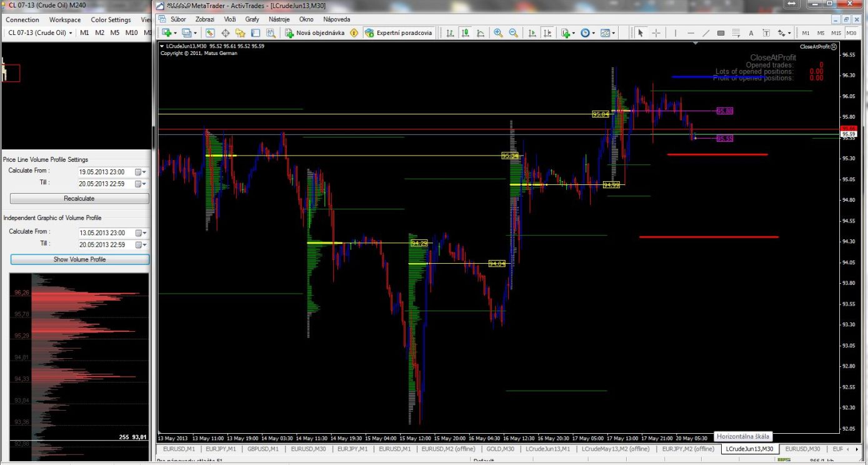Screen dimensions: 868x465
Task: Click the Nová objednávka button
Action: pos(315,33)
